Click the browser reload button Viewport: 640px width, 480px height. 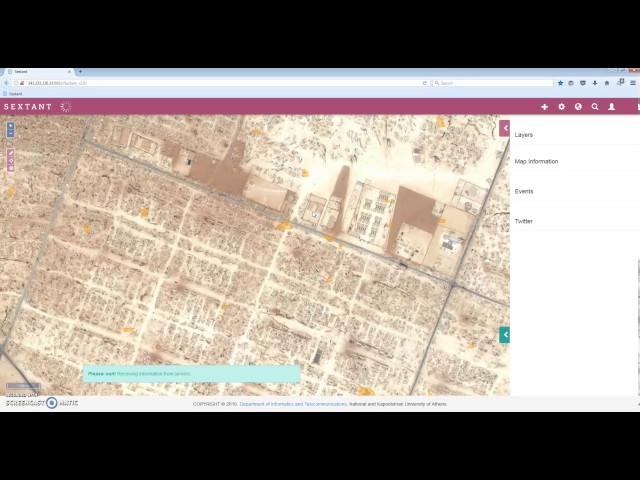click(x=425, y=83)
